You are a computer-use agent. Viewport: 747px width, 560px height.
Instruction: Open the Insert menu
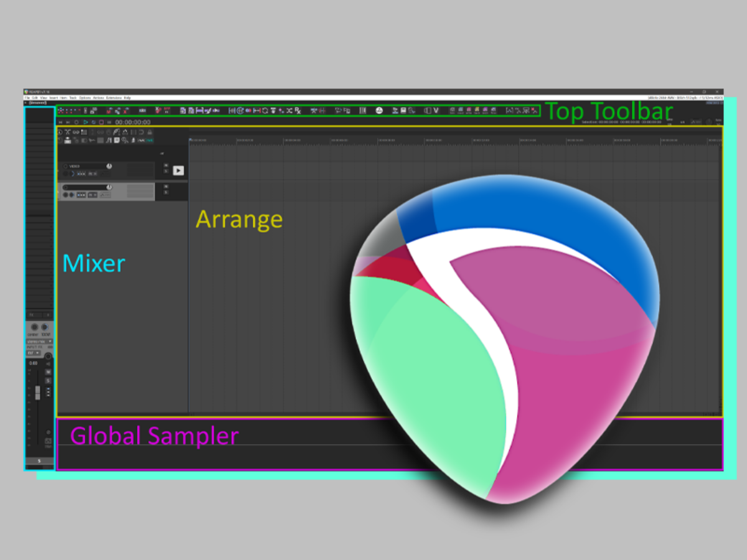tap(54, 98)
